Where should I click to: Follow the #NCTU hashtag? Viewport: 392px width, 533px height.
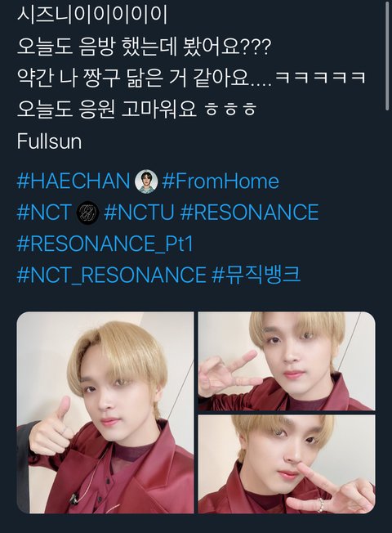point(139,213)
